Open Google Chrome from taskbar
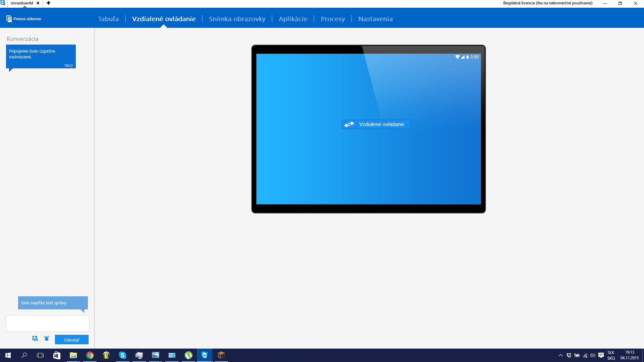 click(x=90, y=355)
